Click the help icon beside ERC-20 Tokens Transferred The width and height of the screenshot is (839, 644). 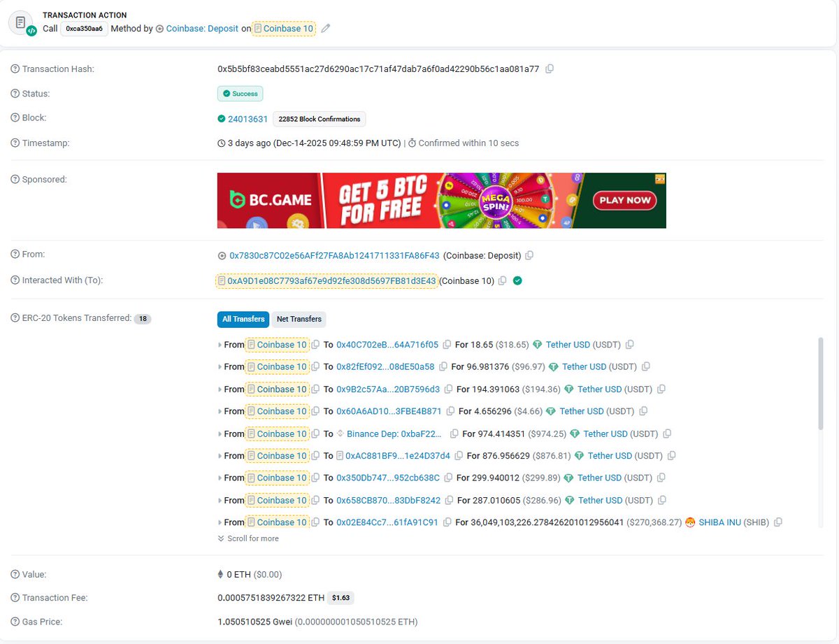coord(15,318)
